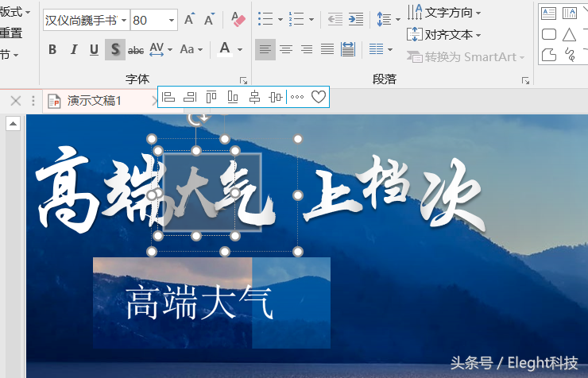Toggle strikethrough abc formatting
Viewport: 588px width, 378px height.
[136, 49]
